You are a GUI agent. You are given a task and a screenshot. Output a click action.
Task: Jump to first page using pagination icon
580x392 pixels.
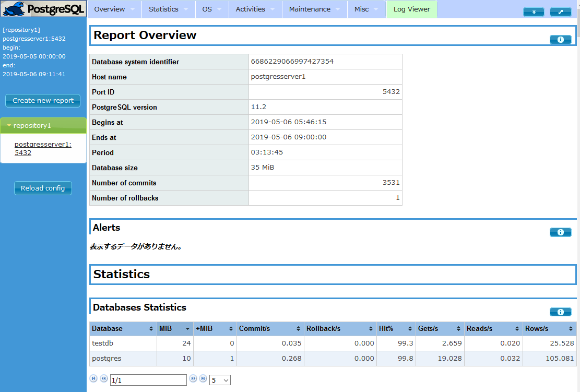pyautogui.click(x=93, y=378)
